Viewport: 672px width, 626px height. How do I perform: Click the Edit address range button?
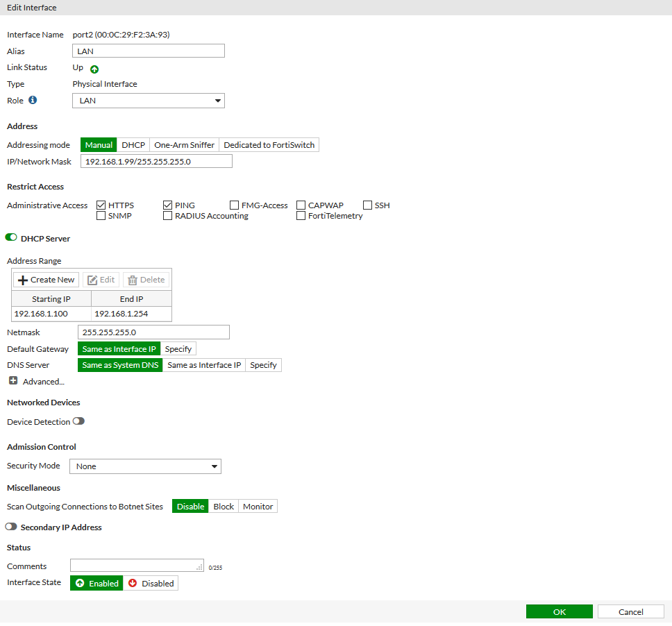point(101,280)
